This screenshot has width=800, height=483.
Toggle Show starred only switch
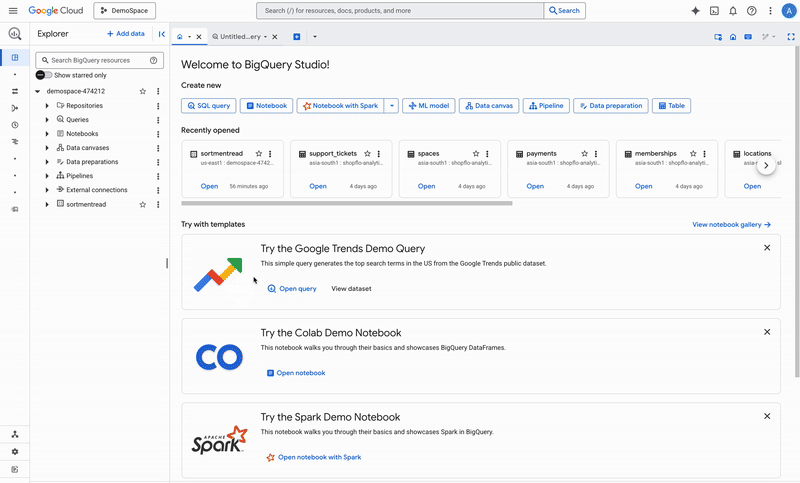tap(44, 75)
